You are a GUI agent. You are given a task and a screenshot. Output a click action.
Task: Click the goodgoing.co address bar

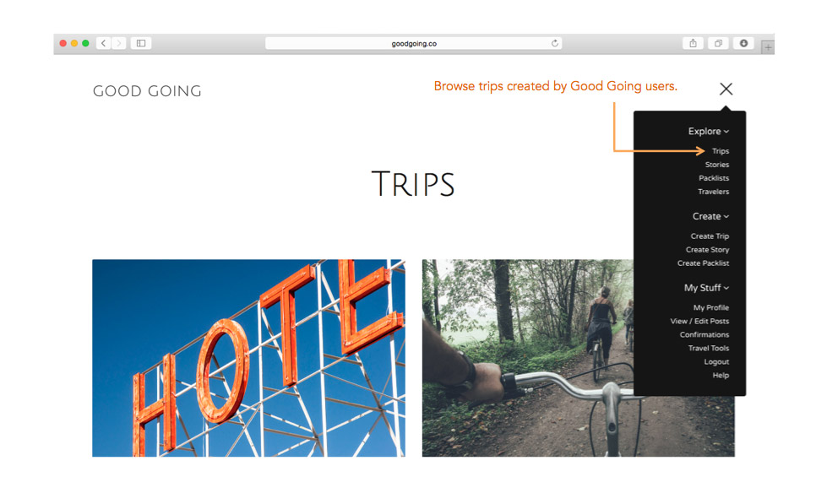[414, 43]
